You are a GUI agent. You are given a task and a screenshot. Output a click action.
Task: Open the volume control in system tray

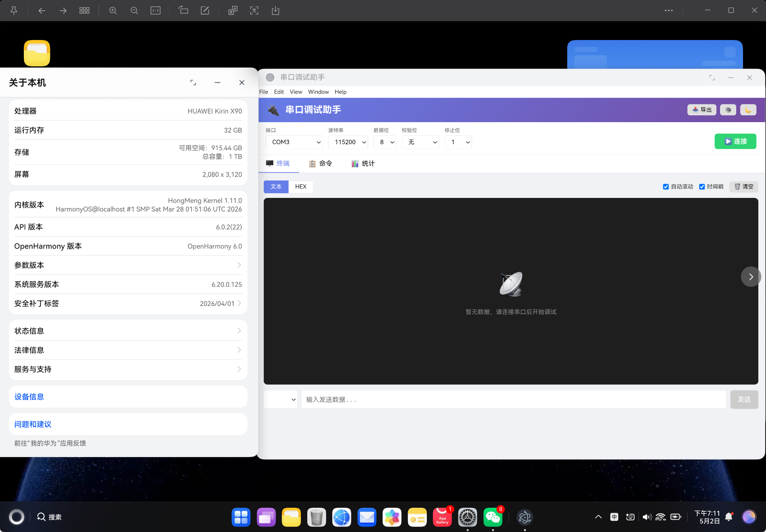647,517
